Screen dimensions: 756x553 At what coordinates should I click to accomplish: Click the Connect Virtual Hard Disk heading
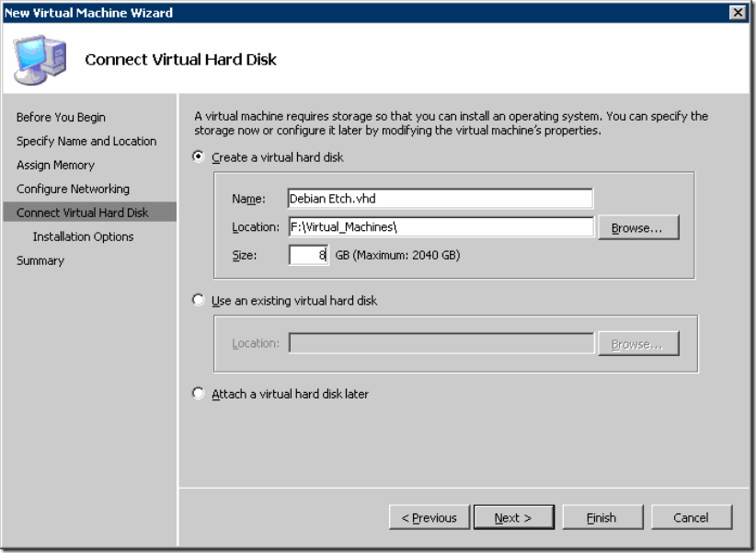pyautogui.click(x=180, y=60)
